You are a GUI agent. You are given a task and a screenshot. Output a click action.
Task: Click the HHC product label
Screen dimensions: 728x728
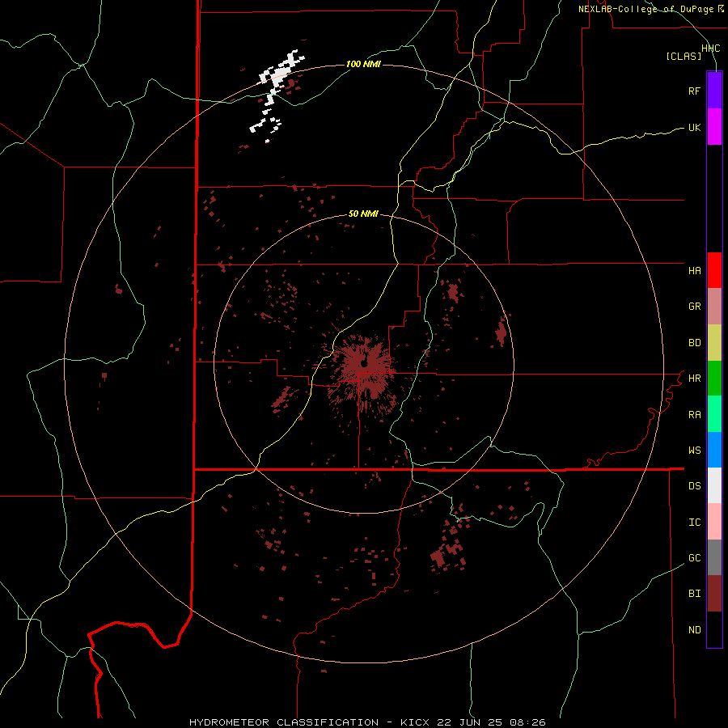[x=710, y=49]
